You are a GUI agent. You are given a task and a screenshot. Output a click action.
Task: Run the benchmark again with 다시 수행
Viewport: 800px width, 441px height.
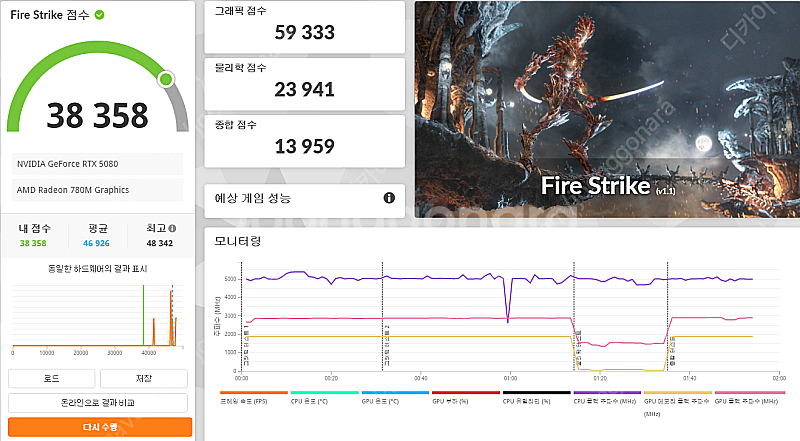(x=100, y=427)
